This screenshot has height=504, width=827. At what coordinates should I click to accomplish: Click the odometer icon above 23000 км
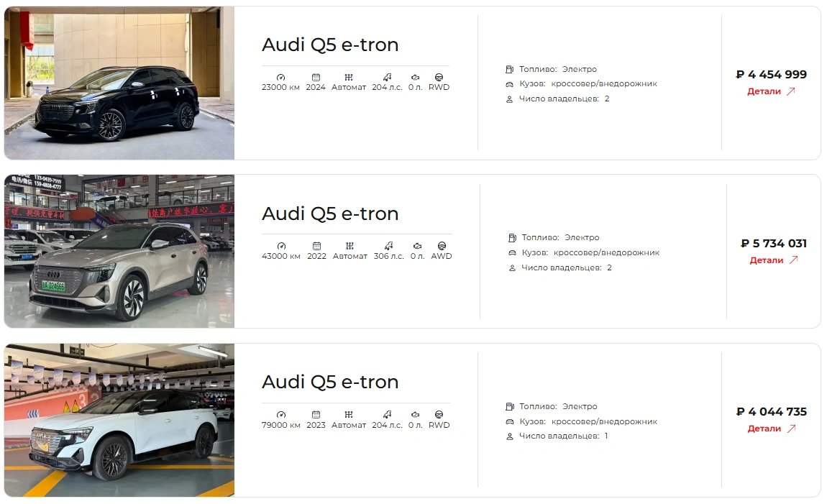pyautogui.click(x=280, y=78)
